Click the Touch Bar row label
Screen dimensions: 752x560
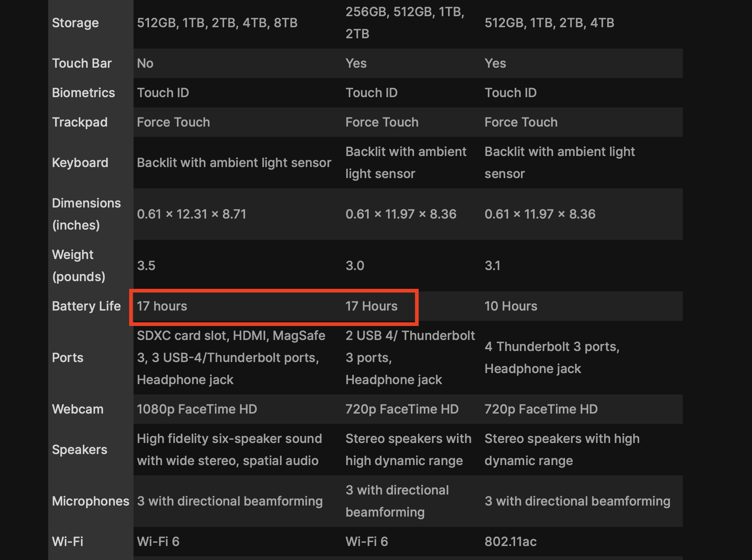click(82, 63)
